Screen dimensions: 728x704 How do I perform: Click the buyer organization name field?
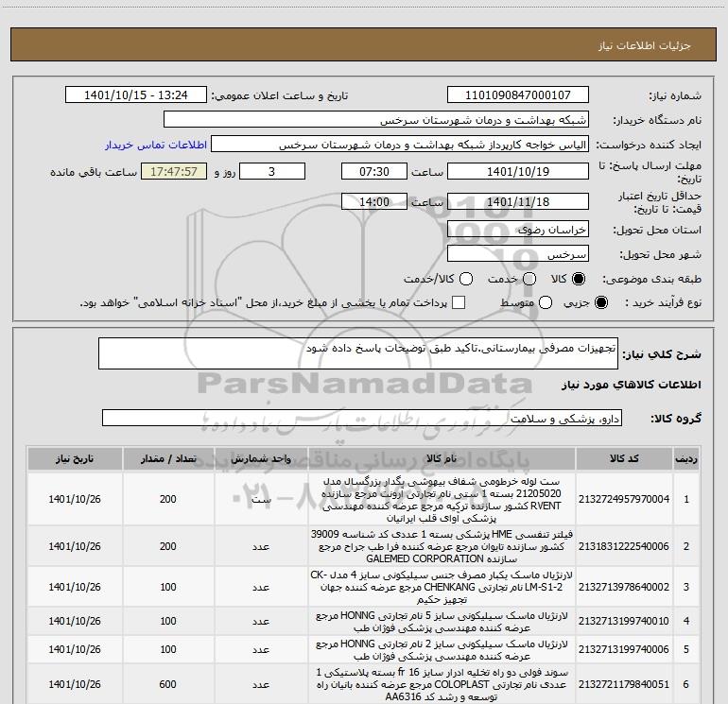tap(376, 120)
